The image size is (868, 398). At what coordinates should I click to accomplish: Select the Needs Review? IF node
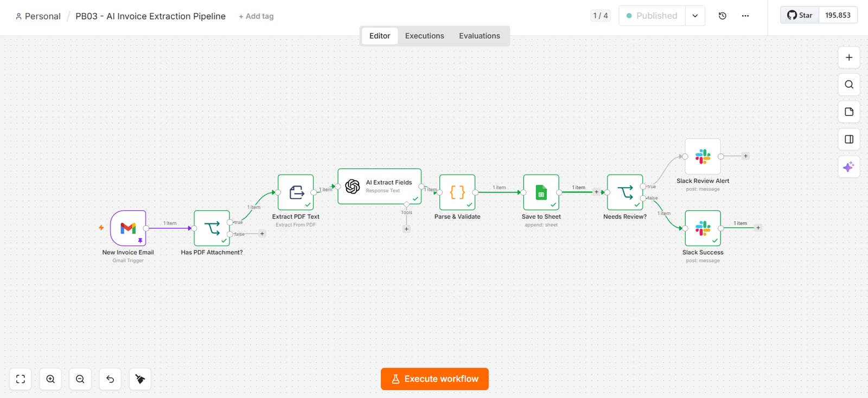point(625,192)
